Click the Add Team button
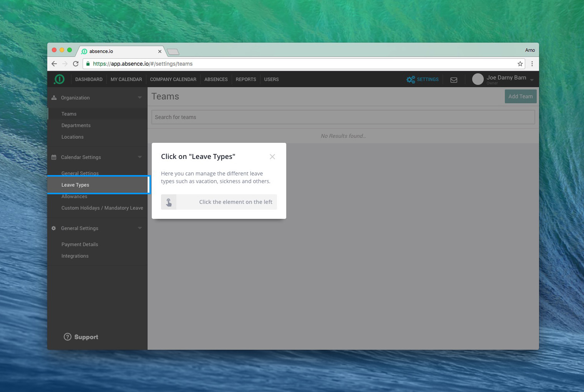This screenshot has width=584, height=392. click(520, 96)
